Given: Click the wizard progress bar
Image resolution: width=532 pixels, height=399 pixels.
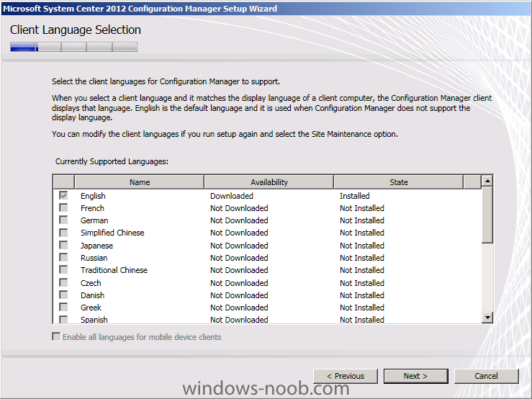Looking at the screenshot, I should pos(73,47).
